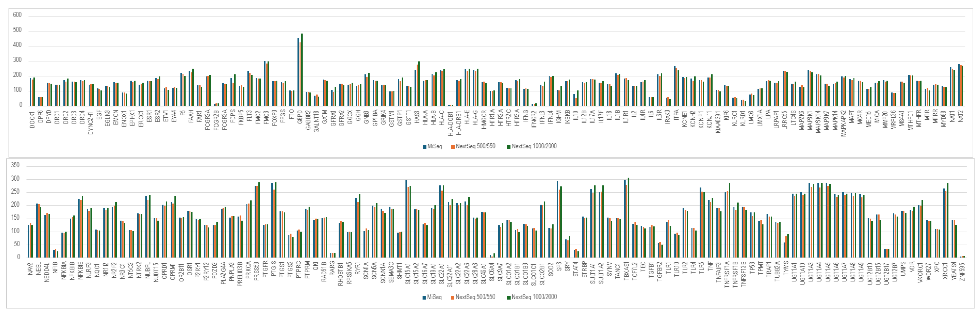Click the 500 y-axis tick label
This screenshot has width=980, height=315.
(17, 30)
